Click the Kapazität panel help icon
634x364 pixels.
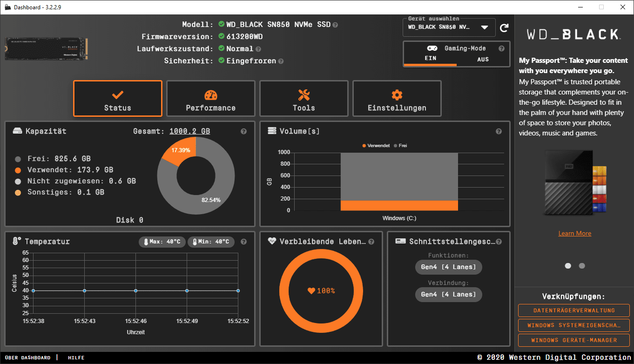point(243,132)
